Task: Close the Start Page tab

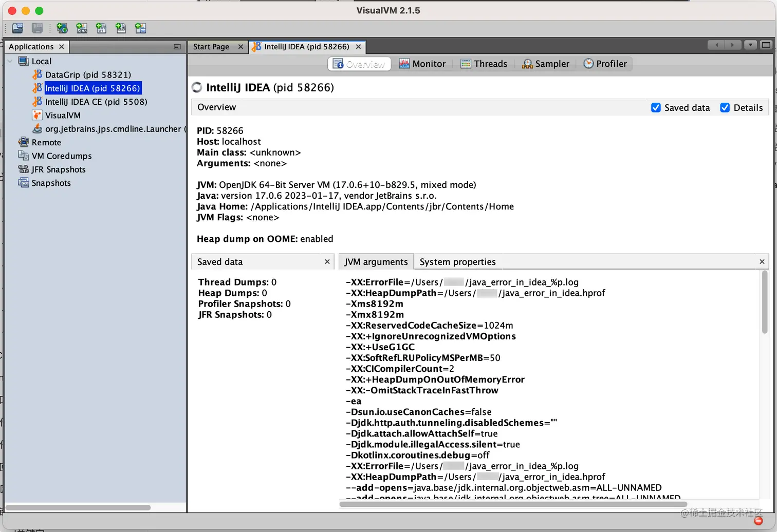Action: (x=240, y=47)
